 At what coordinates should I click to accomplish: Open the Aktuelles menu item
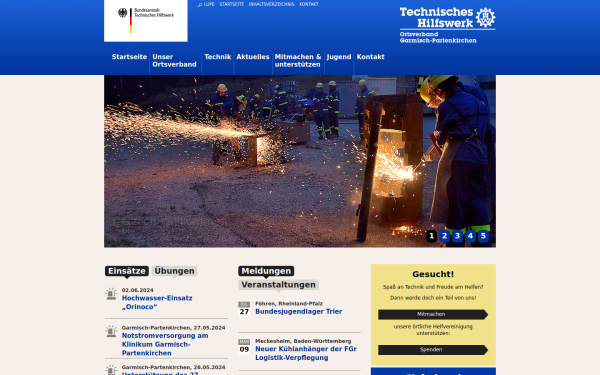[253, 57]
